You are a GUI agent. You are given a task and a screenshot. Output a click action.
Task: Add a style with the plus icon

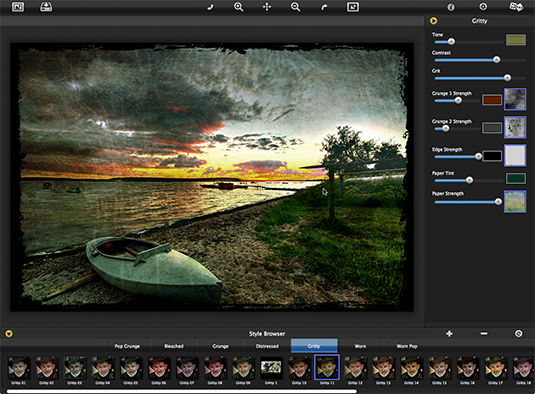(x=449, y=334)
